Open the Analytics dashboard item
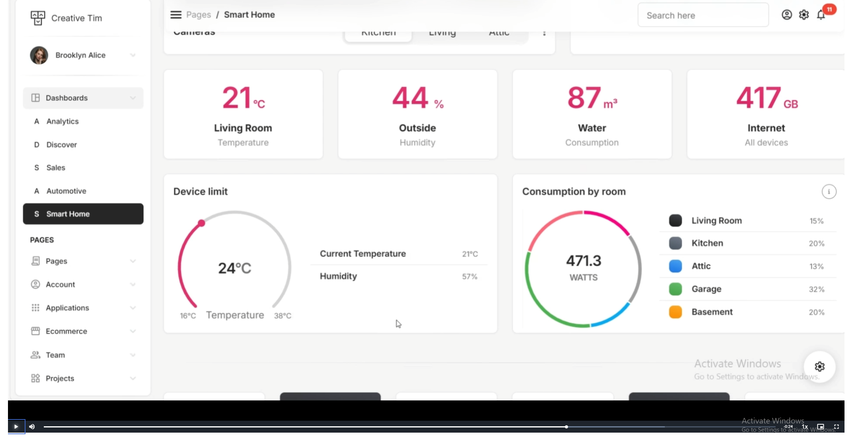Screen dimensions: 868x437 (62, 121)
